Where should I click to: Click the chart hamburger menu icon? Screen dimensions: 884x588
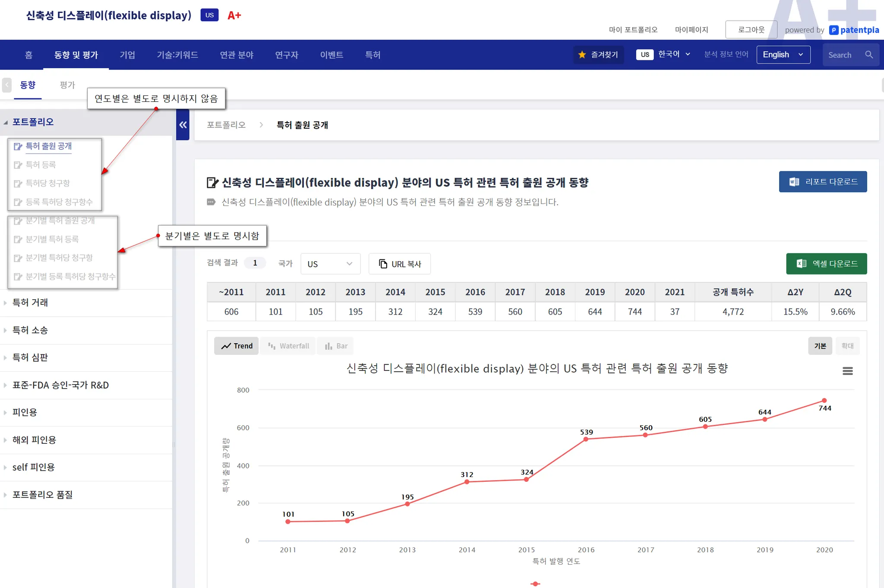pyautogui.click(x=847, y=371)
